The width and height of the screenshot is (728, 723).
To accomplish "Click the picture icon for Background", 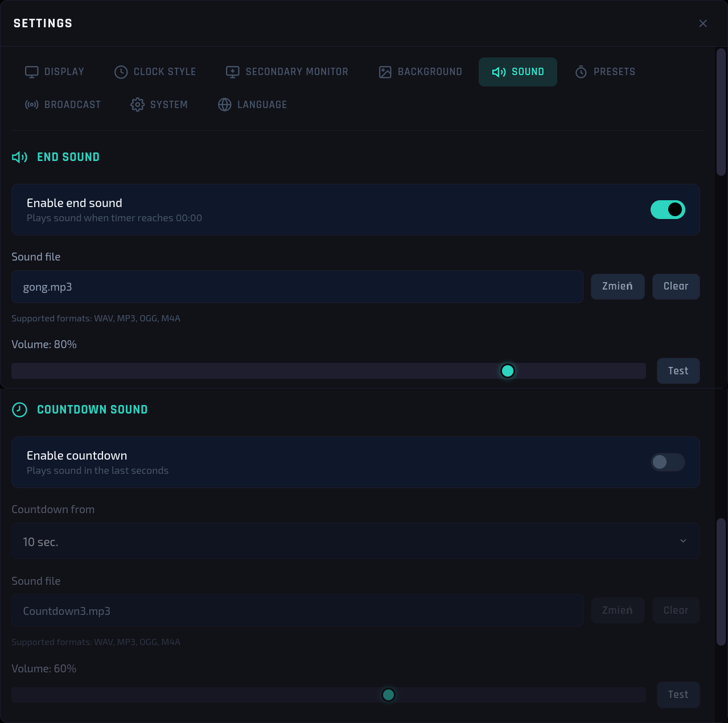I will pyautogui.click(x=385, y=72).
